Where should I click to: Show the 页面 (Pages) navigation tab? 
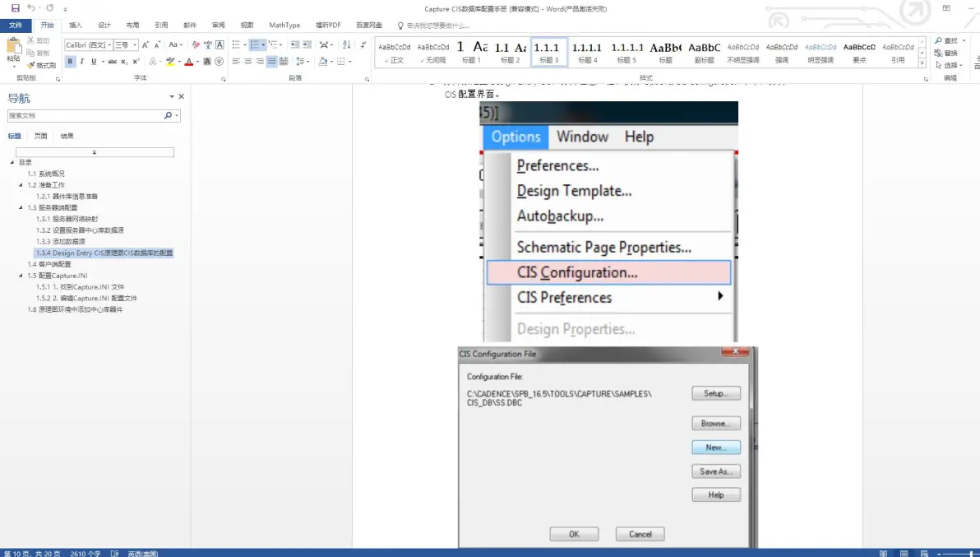[40, 137]
